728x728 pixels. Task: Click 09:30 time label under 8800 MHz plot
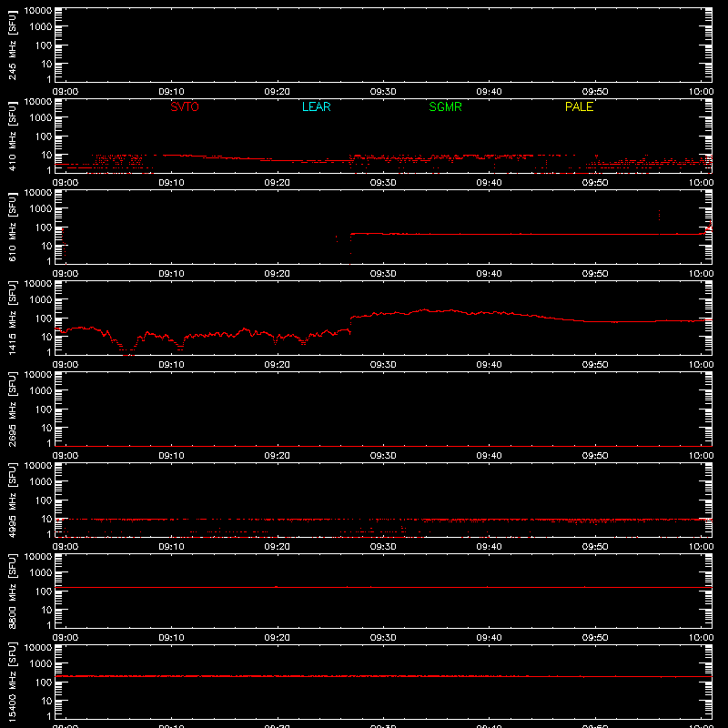pyautogui.click(x=383, y=638)
